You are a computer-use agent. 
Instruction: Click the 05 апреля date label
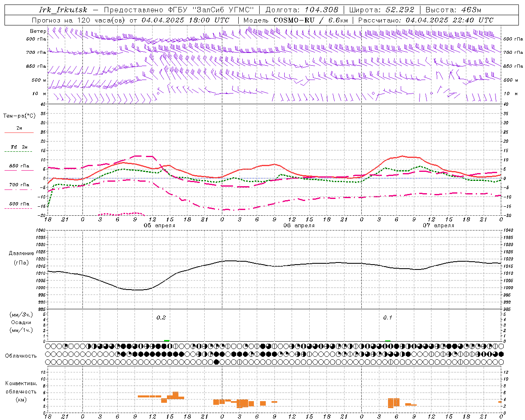point(159,226)
